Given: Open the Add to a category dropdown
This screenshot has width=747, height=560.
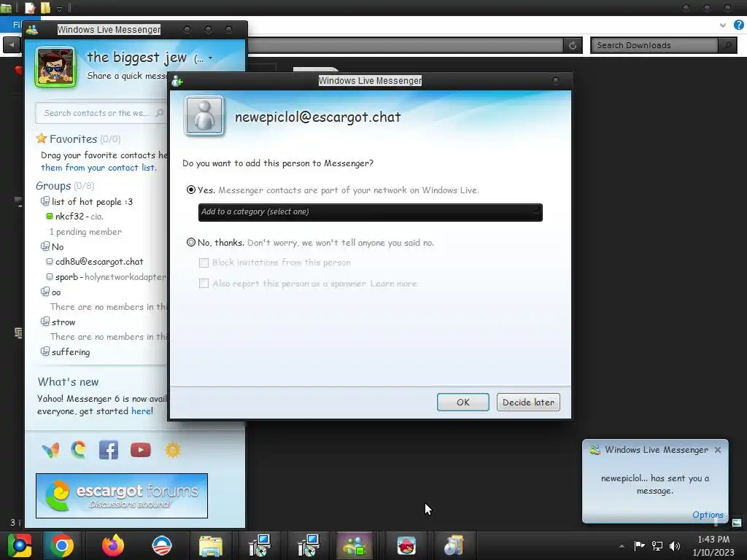Looking at the screenshot, I should [370, 212].
